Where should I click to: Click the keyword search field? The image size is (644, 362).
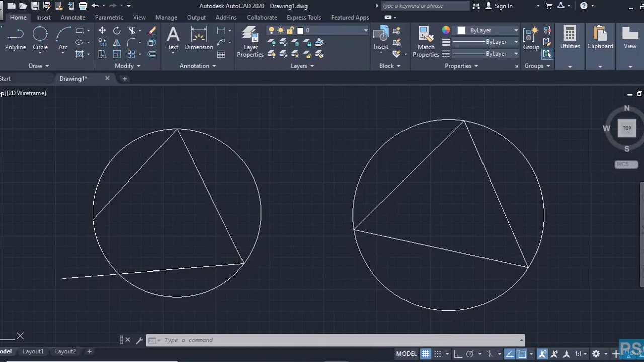(x=425, y=6)
